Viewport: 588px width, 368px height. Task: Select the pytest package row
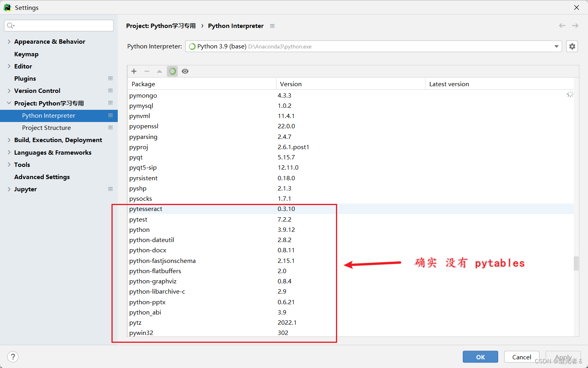click(x=351, y=219)
